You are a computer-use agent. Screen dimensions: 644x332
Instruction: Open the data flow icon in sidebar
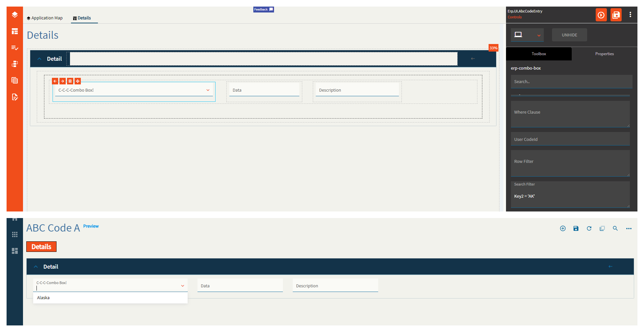[x=15, y=64]
